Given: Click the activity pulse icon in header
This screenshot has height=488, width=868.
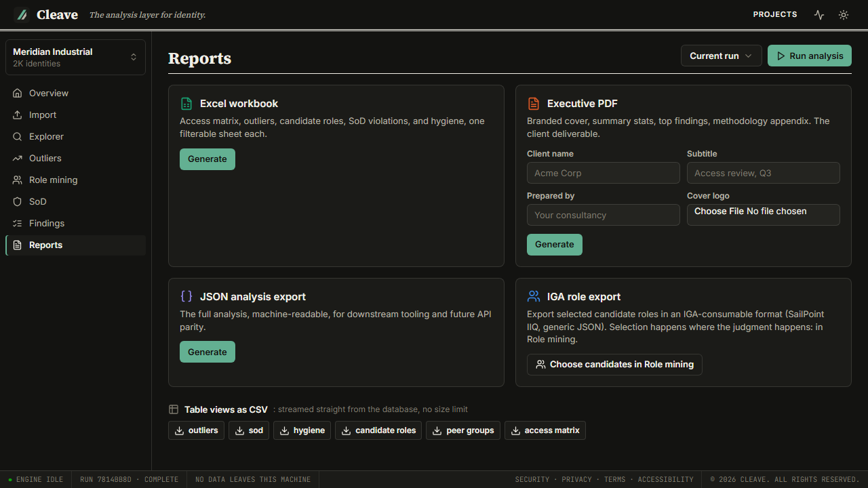Looking at the screenshot, I should point(819,15).
